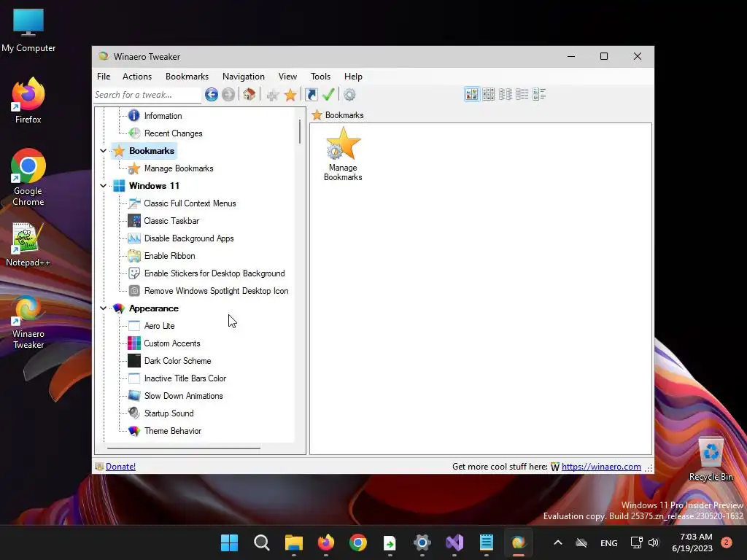Open the Classic Taskbar tweak
Viewport: 747px width, 560px height.
click(x=171, y=221)
